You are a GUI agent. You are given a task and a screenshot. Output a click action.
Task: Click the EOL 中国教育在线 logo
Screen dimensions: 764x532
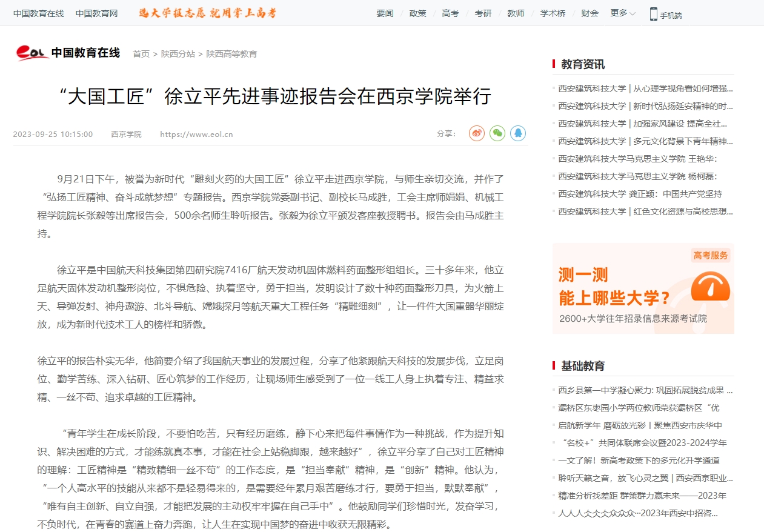68,53
